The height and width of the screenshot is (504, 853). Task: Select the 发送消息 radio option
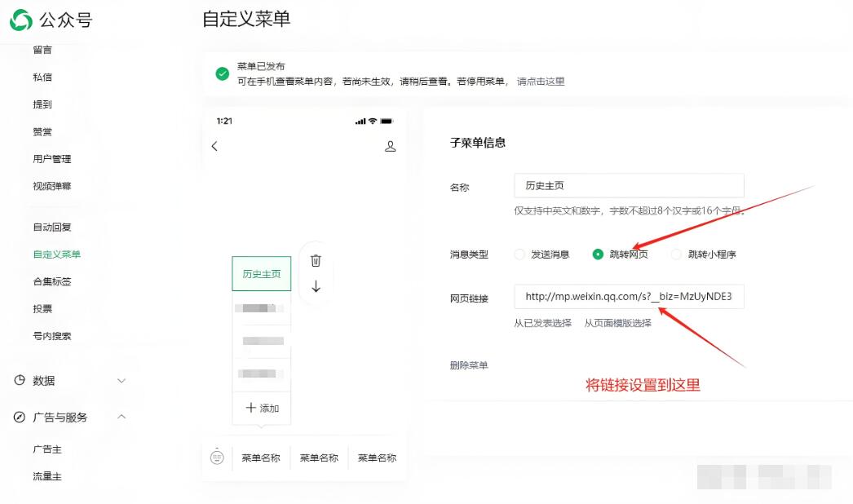[x=519, y=254]
